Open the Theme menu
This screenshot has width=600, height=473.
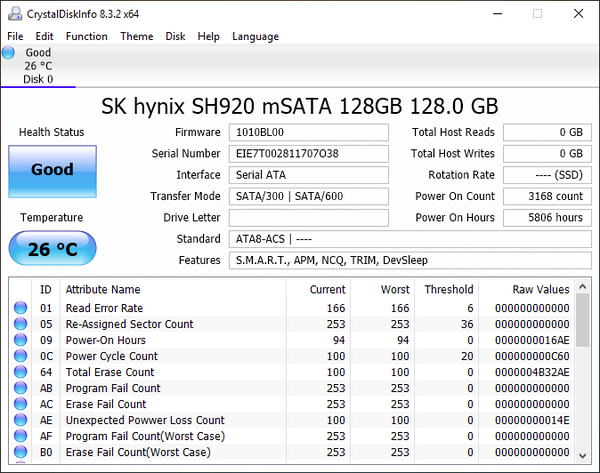click(137, 36)
